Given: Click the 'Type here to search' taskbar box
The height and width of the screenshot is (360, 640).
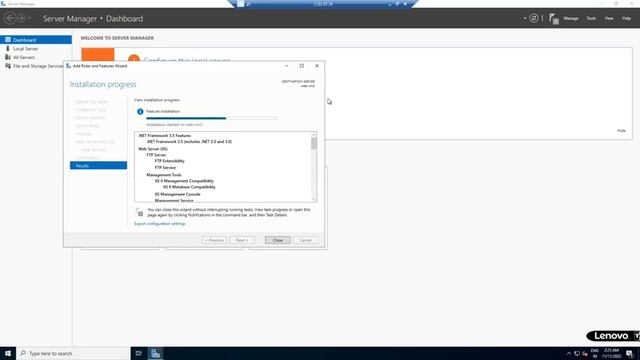Looking at the screenshot, I should pos(73,353).
